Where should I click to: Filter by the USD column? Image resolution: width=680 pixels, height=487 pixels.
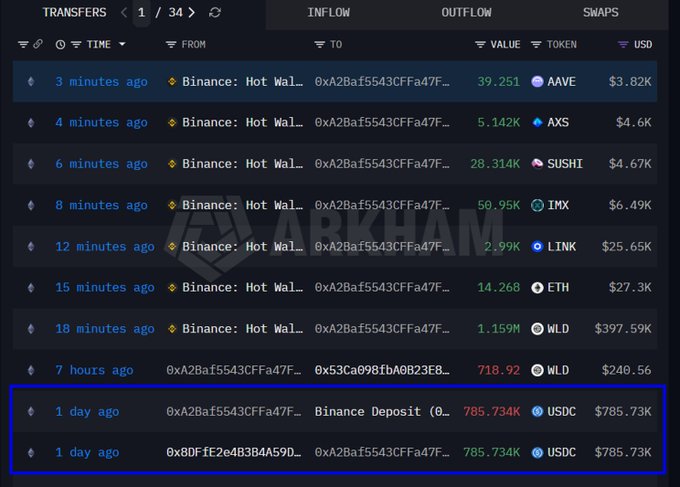click(623, 44)
